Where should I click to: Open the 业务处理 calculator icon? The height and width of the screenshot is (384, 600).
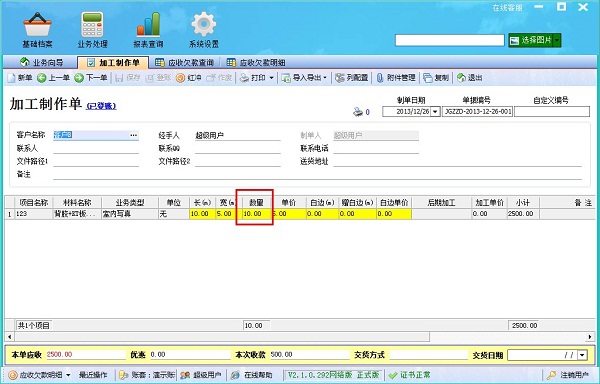pyautogui.click(x=92, y=30)
